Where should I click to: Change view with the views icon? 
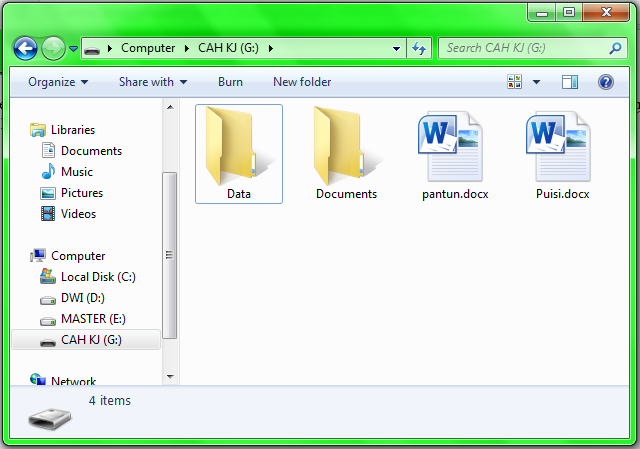pos(514,82)
